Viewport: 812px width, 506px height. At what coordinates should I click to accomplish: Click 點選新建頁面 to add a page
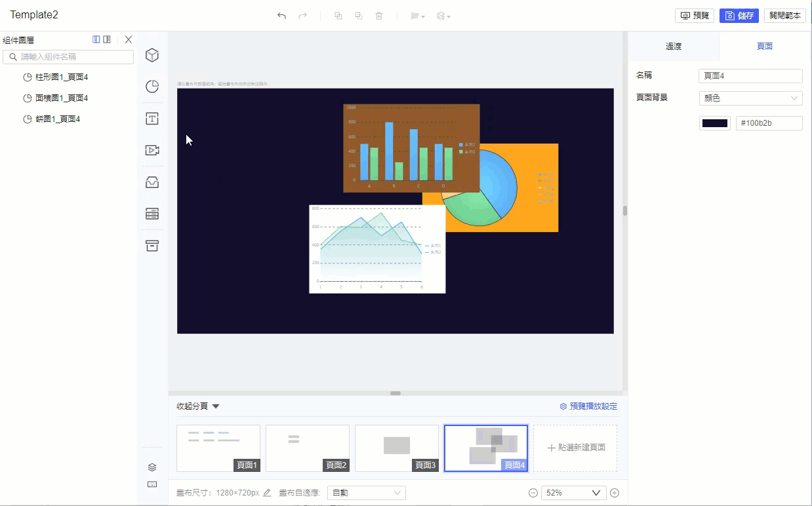coord(575,448)
